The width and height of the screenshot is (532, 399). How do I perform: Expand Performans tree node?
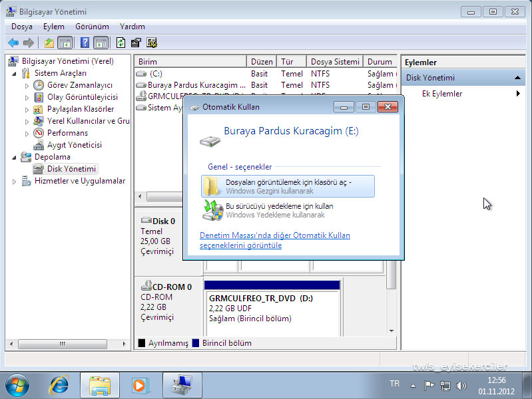pos(27,134)
